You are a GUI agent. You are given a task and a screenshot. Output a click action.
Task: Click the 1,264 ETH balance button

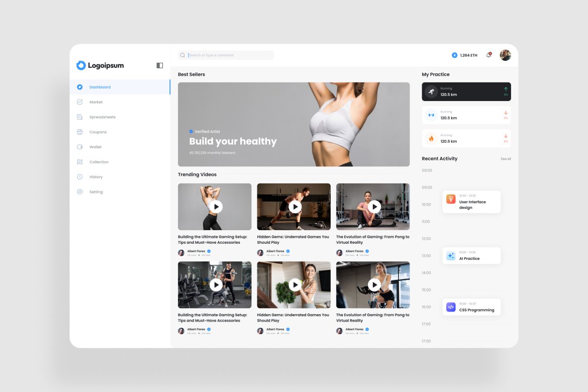pyautogui.click(x=465, y=55)
